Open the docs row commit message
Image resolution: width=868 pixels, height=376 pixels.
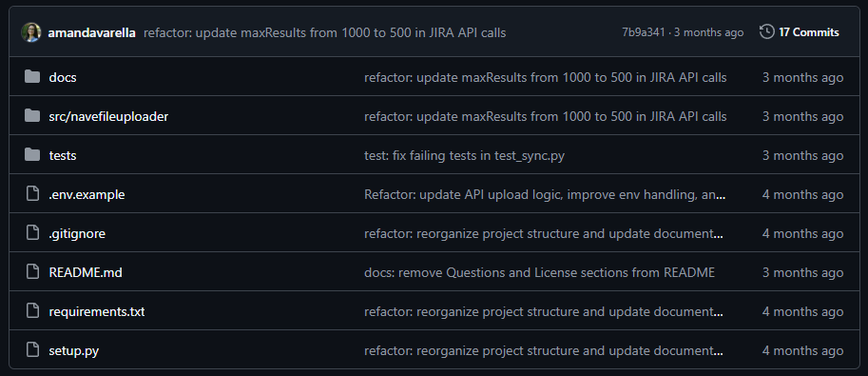click(546, 77)
